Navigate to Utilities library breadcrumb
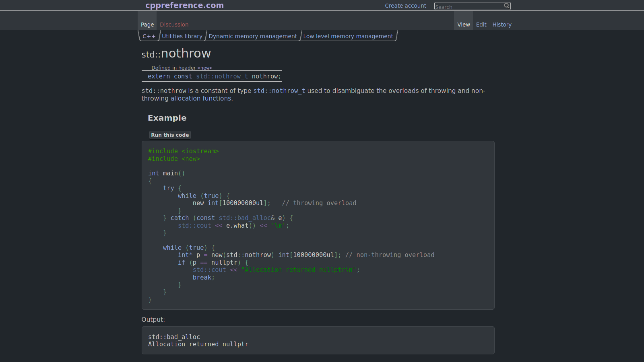This screenshot has height=362, width=644. pos(182,36)
